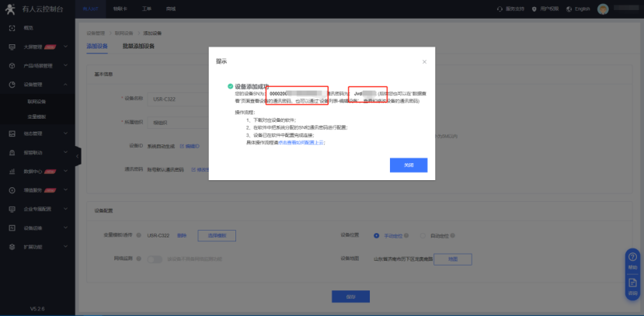Click the 增值服务 sidebar icon
The width and height of the screenshot is (644, 316).
click(12, 189)
